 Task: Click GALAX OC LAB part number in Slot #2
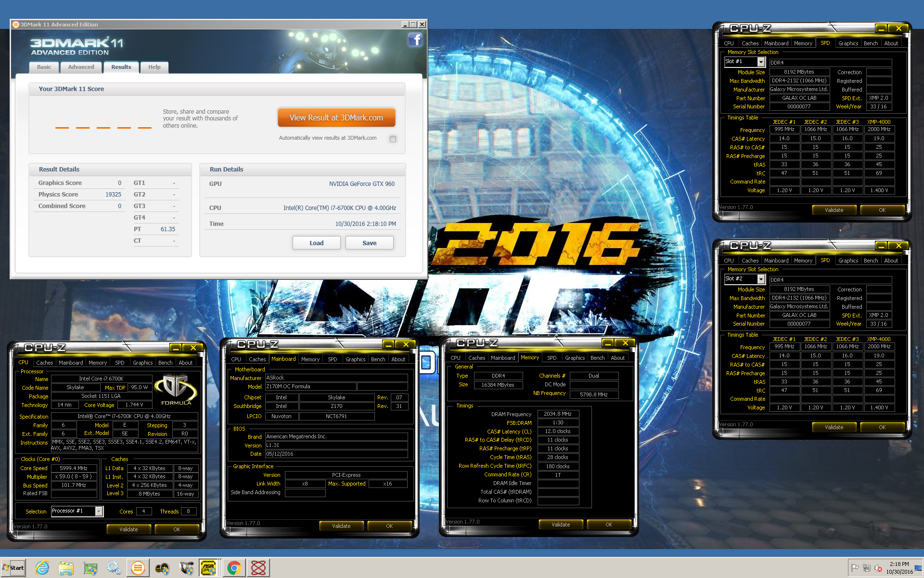(799, 315)
